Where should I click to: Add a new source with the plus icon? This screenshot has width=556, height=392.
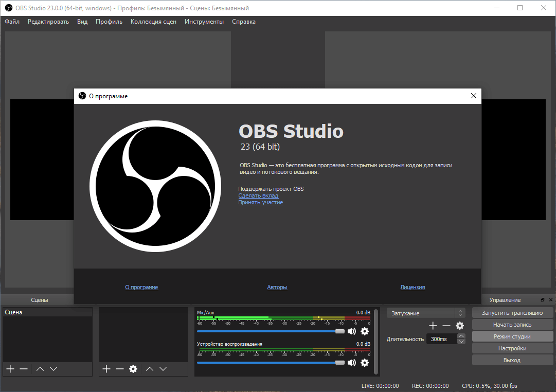pos(106,369)
